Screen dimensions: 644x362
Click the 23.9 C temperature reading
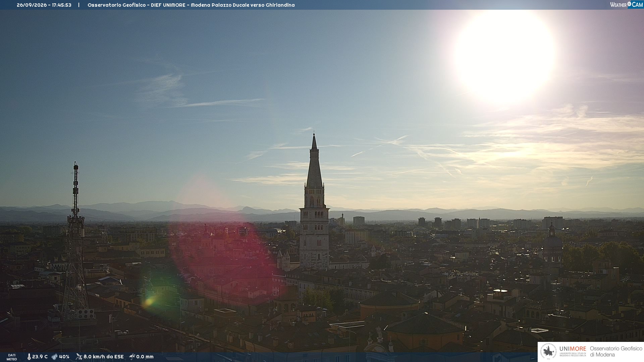[x=40, y=357]
